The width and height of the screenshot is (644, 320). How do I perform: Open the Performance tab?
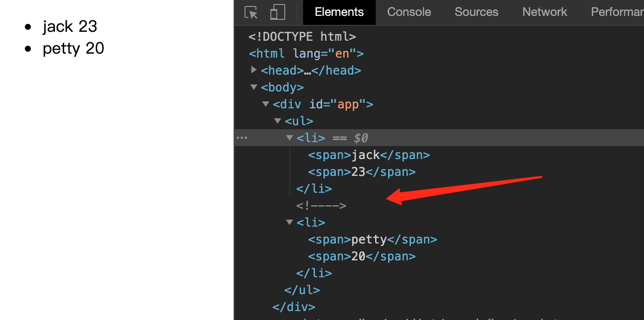pyautogui.click(x=617, y=12)
